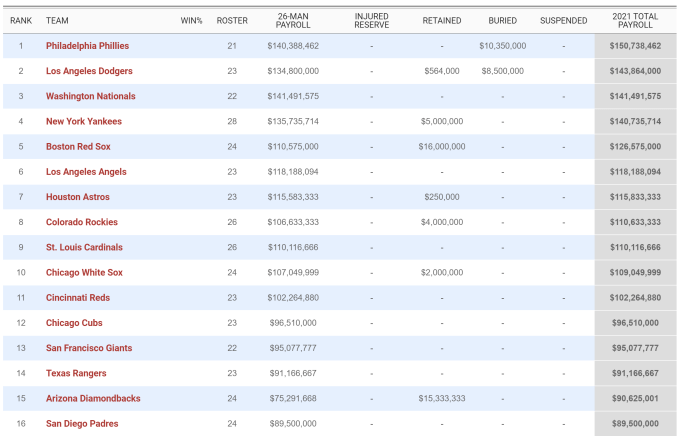Open the San Francisco Giants team link
The image size is (678, 436).
89,348
